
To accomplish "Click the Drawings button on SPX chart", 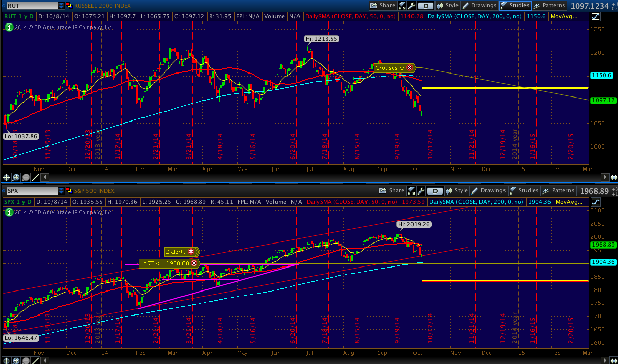I will point(488,191).
